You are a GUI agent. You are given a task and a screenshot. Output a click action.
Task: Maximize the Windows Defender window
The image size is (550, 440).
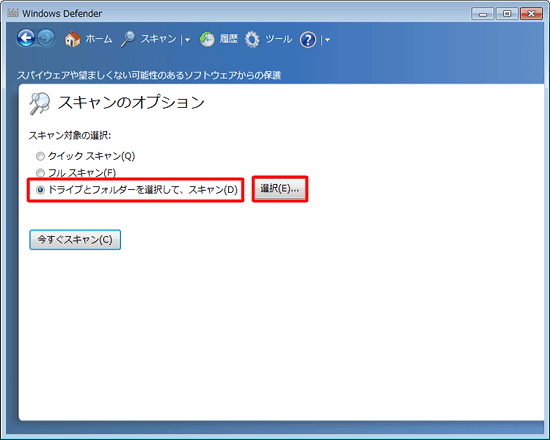click(x=507, y=14)
